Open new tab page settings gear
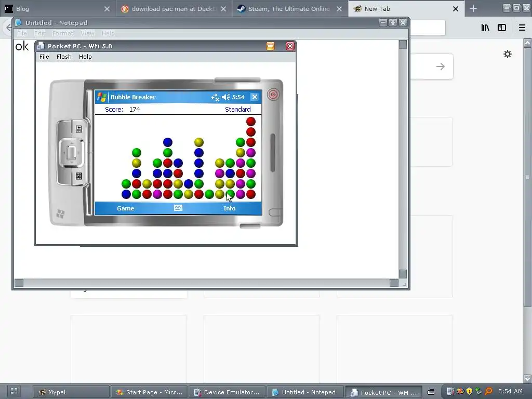The image size is (532, 399). click(508, 54)
